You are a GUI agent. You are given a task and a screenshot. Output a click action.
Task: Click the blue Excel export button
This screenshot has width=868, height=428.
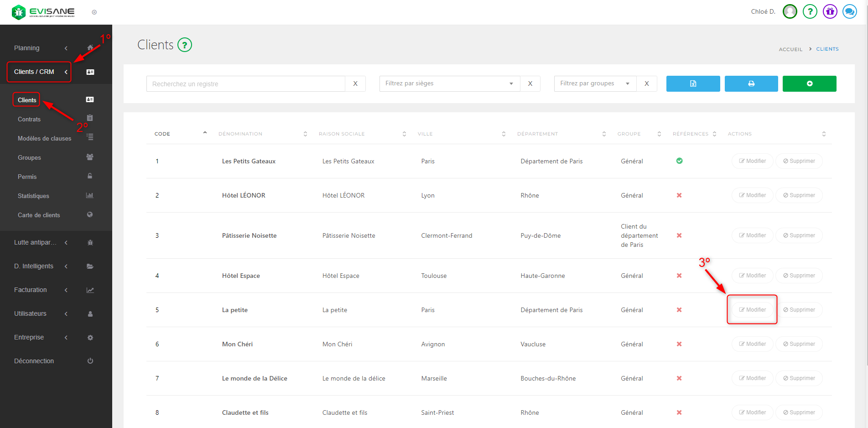(x=693, y=84)
